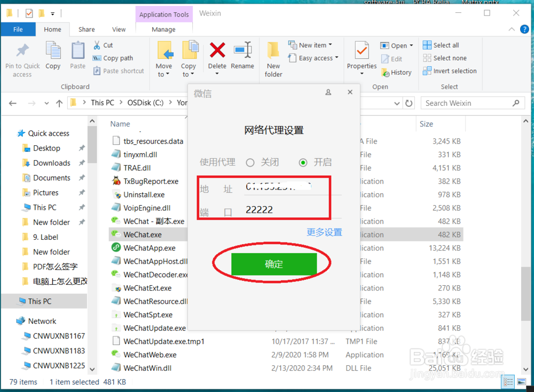Select the TxBugReport.exe file

pyautogui.click(x=151, y=181)
